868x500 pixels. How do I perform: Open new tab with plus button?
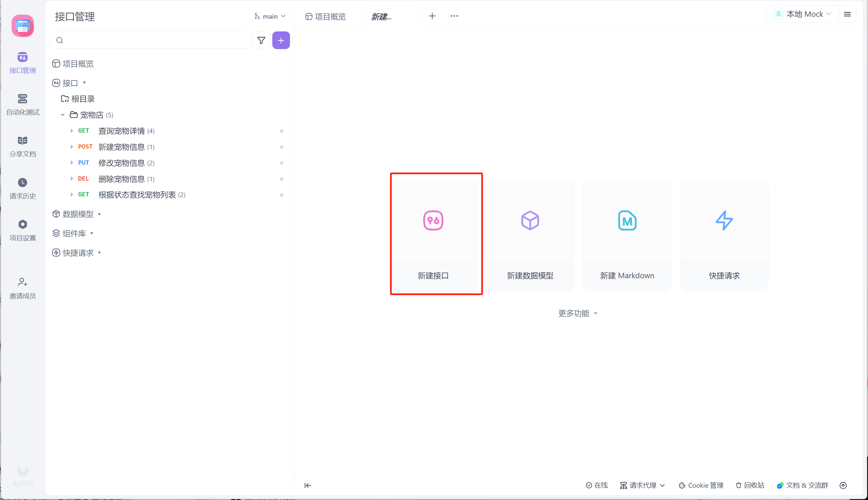tap(432, 16)
